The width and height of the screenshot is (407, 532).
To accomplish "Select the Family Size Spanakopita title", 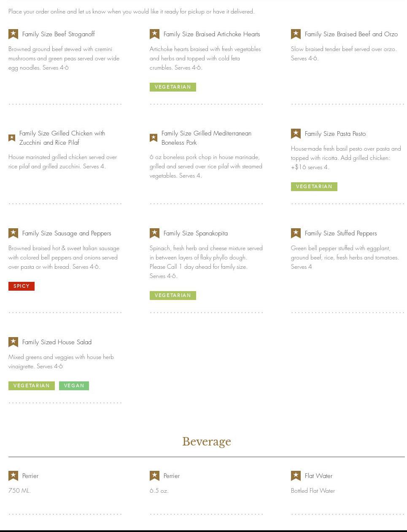I will [195, 233].
